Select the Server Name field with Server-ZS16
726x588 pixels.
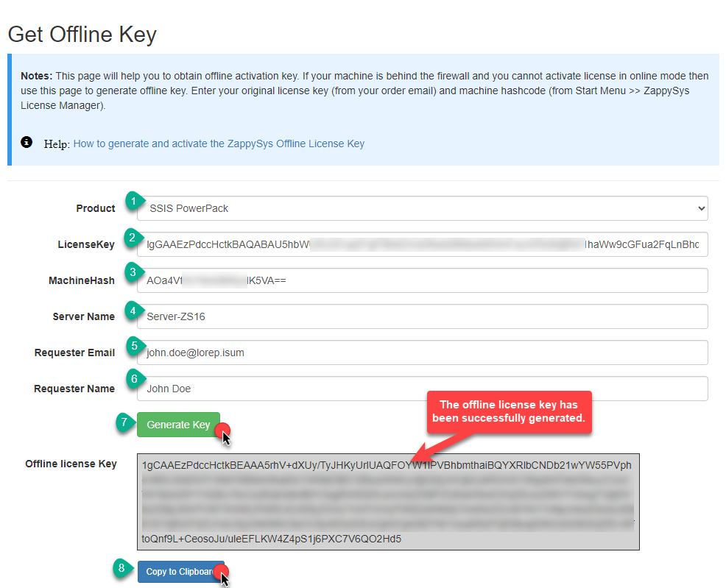(x=422, y=316)
